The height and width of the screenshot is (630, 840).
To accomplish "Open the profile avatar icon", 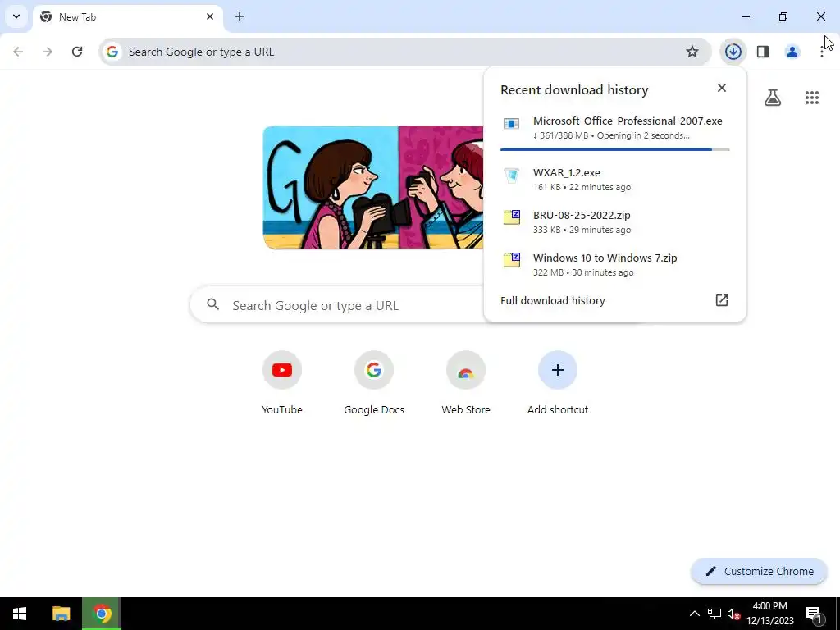I will pos(792,52).
